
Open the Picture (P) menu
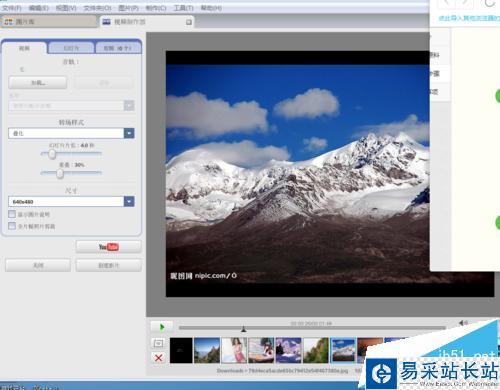pos(128,7)
